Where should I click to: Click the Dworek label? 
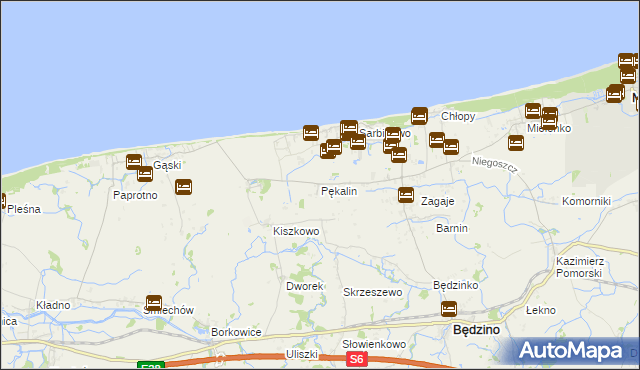click(305, 286)
